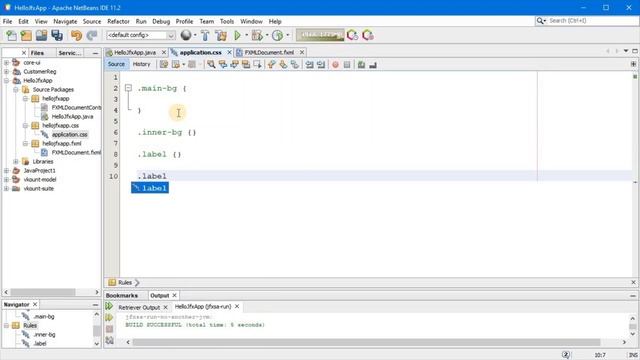The image size is (640, 360).
Task: Click the Find Selection magnifier icon
Action: [211, 64]
